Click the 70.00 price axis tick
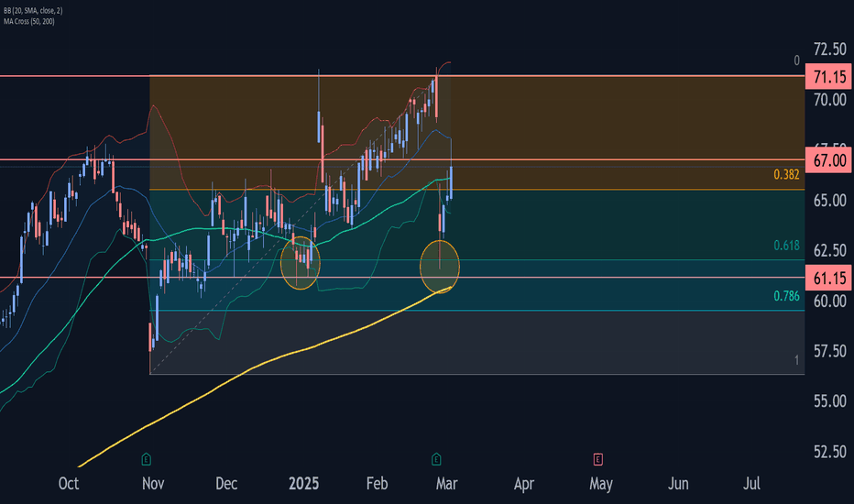 pyautogui.click(x=830, y=100)
